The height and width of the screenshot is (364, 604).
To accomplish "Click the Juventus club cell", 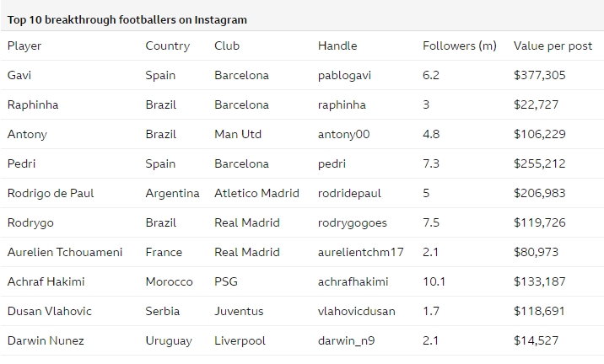I will (x=239, y=311).
